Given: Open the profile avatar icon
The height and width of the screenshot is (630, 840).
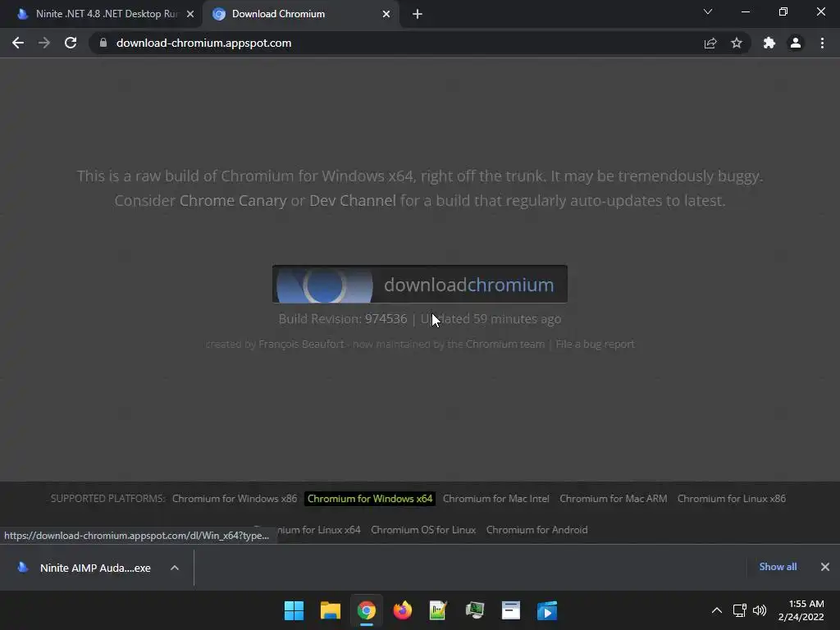Looking at the screenshot, I should point(796,43).
